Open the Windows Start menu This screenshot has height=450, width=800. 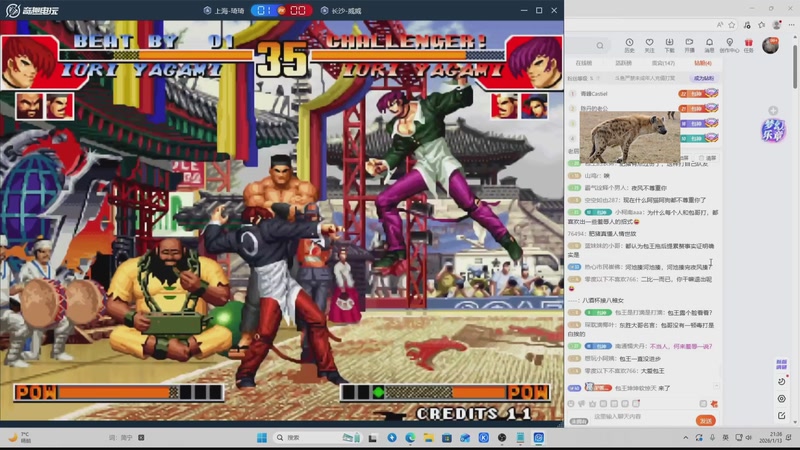262,438
